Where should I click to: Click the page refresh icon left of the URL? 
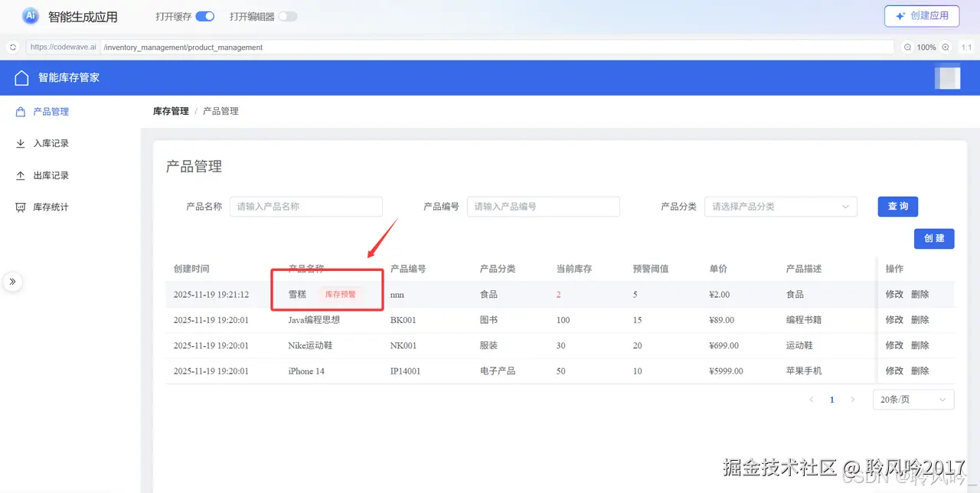(11, 47)
